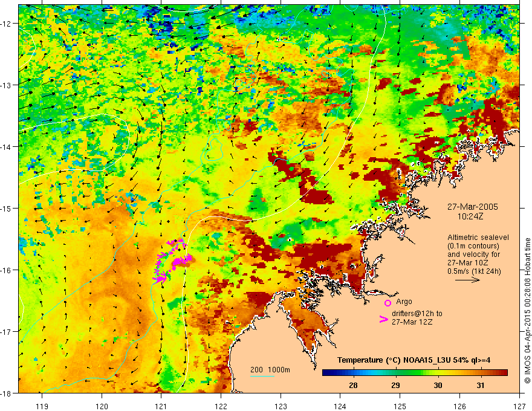Click the closed cyan contour loop near 122E
Viewport: 532px width, 411px height.
point(213,149)
